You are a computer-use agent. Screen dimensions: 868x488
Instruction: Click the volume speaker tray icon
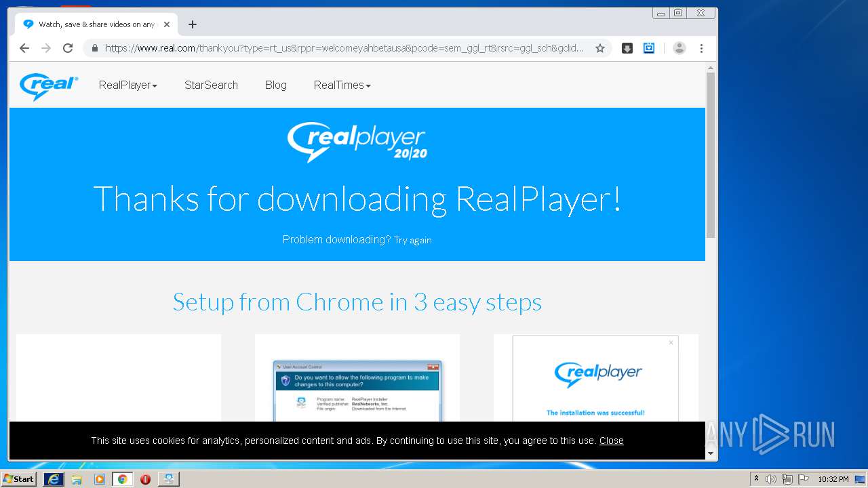[770, 479]
